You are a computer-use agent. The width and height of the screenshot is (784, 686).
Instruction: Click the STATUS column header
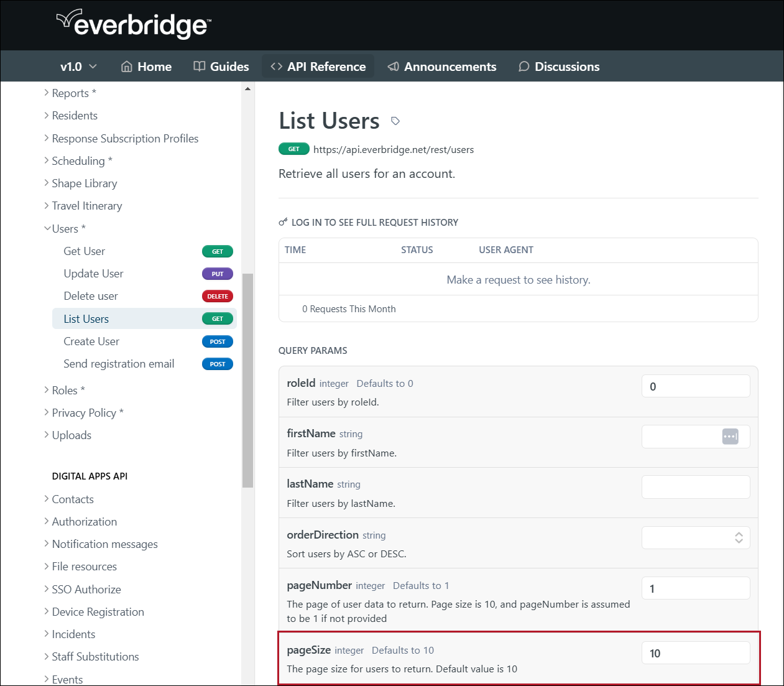coord(417,249)
